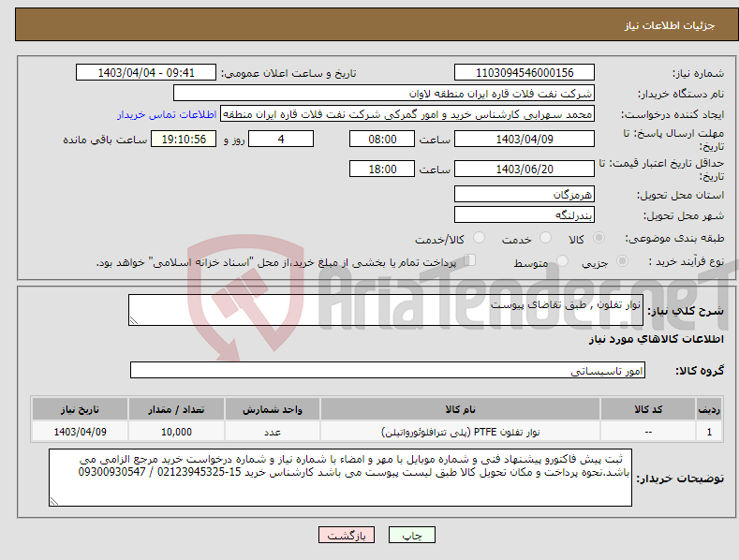
Task: Click the need date cell 1403/04/09
Action: [80, 432]
